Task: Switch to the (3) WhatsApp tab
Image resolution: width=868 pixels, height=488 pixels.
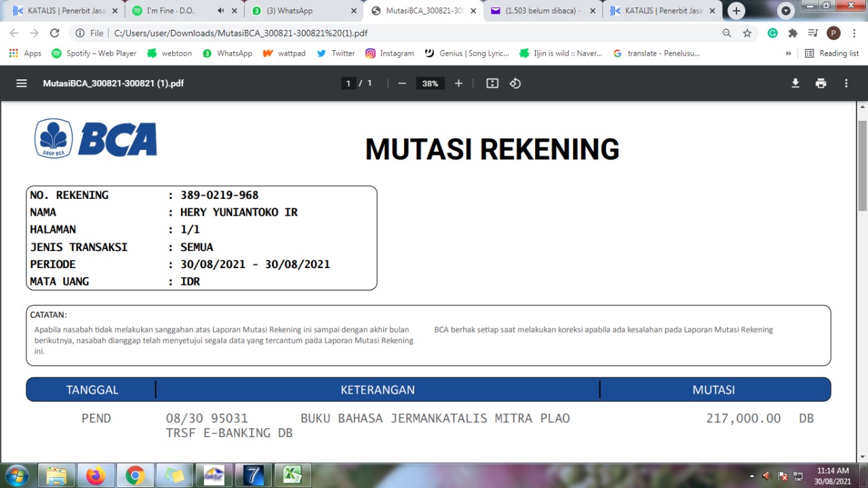Action: pos(304,11)
